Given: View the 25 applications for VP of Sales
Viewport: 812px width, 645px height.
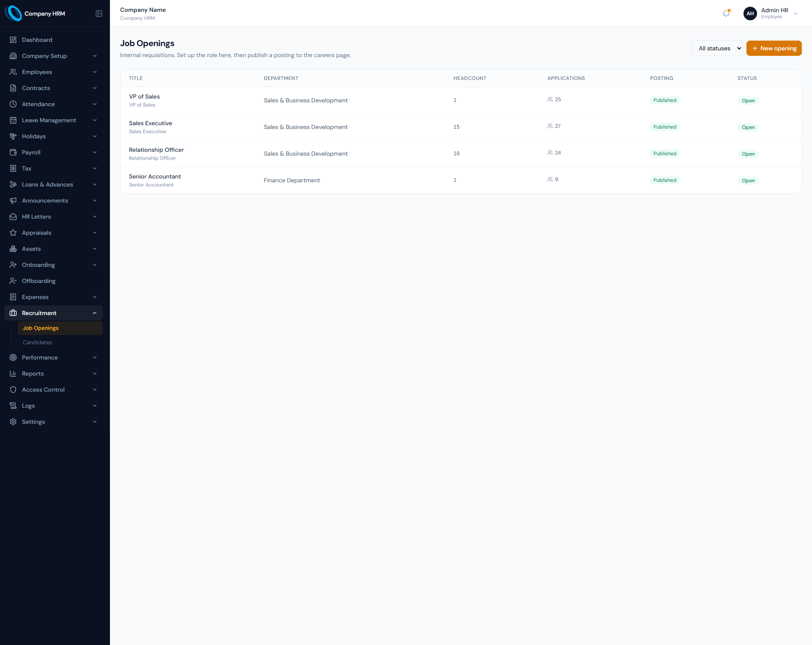Looking at the screenshot, I should point(554,99).
